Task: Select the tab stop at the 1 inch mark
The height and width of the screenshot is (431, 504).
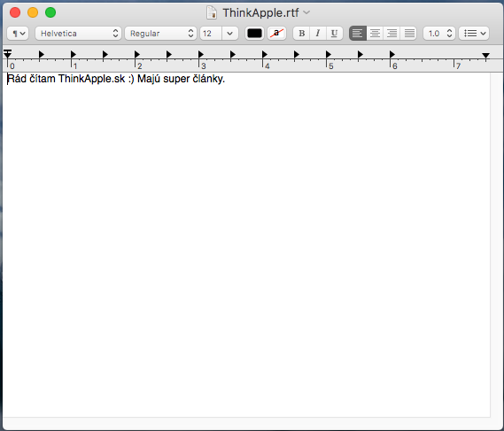Action: [73, 54]
